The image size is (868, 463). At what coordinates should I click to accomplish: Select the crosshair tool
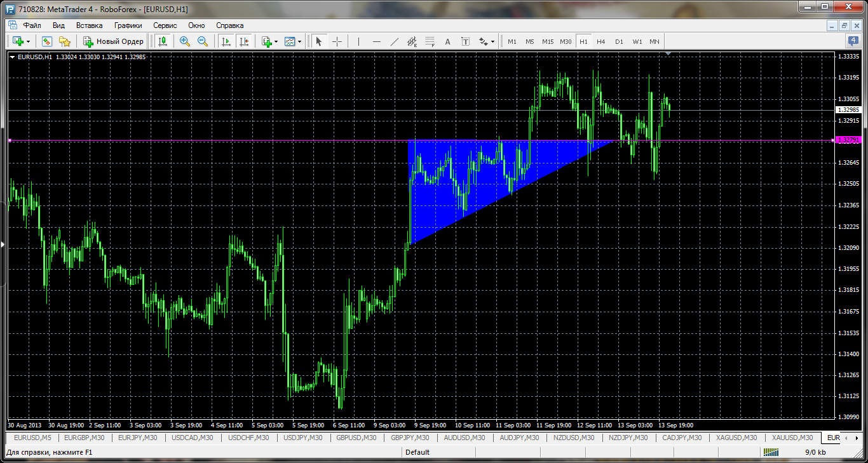[x=337, y=41]
